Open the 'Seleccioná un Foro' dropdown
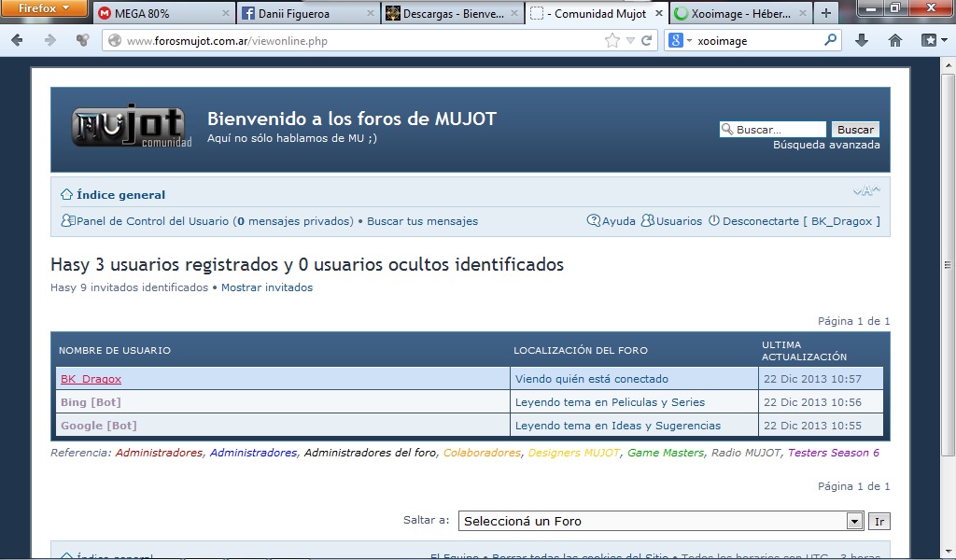This screenshot has width=956, height=560. [x=853, y=521]
